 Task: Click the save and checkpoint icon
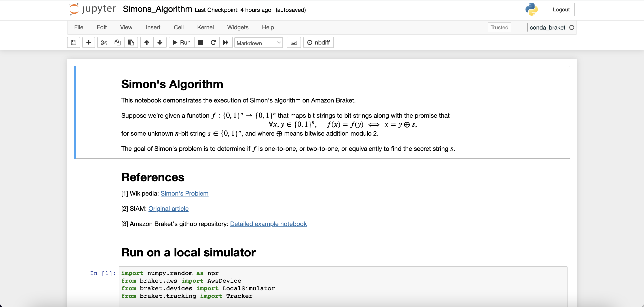74,43
